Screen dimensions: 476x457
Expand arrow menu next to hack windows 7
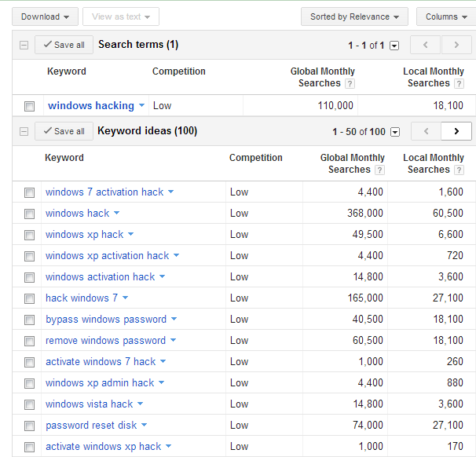pos(126,298)
